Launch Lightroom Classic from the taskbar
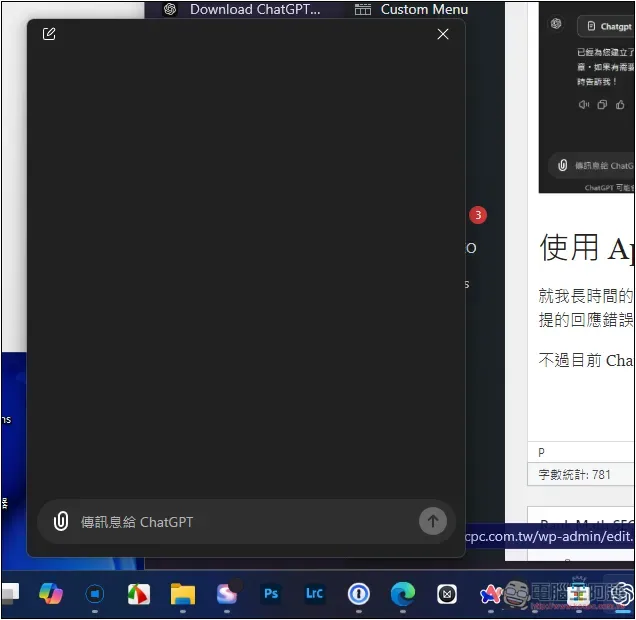This screenshot has width=636, height=620. coord(315,594)
